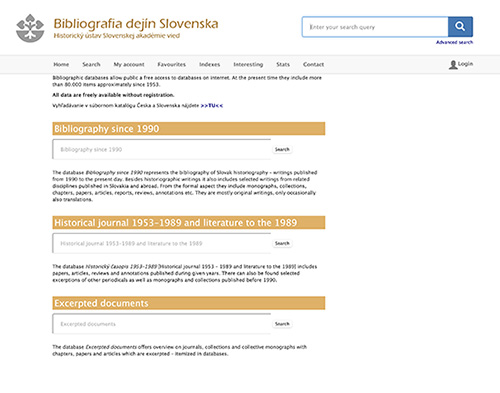Click the Historical journal 1953-1989 input field
Image resolution: width=500 pixels, height=393 pixels.
tap(162, 243)
